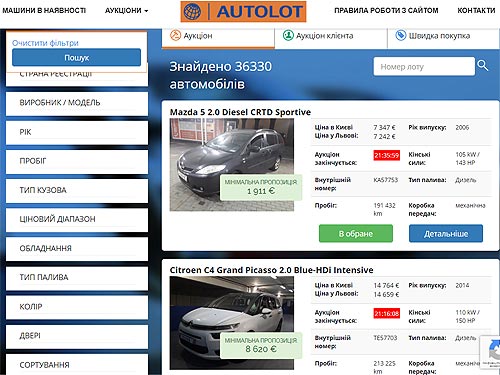Expand the Пробіг filter

[x=77, y=162]
